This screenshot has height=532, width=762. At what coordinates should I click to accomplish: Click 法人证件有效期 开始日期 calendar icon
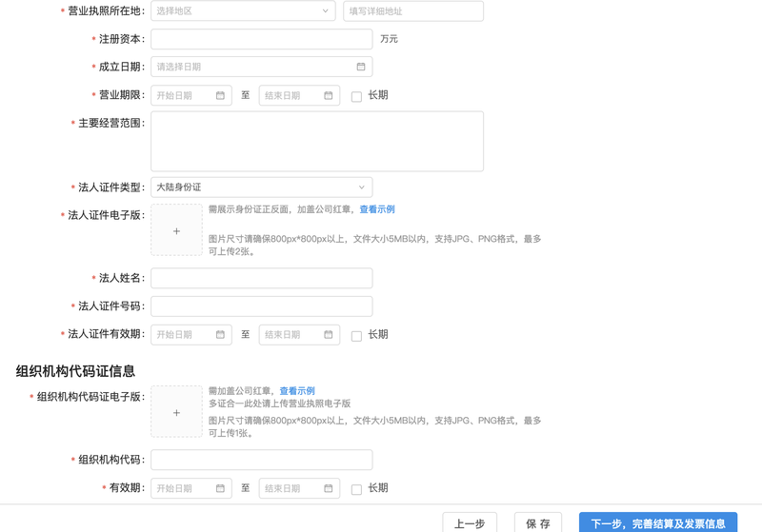(220, 334)
